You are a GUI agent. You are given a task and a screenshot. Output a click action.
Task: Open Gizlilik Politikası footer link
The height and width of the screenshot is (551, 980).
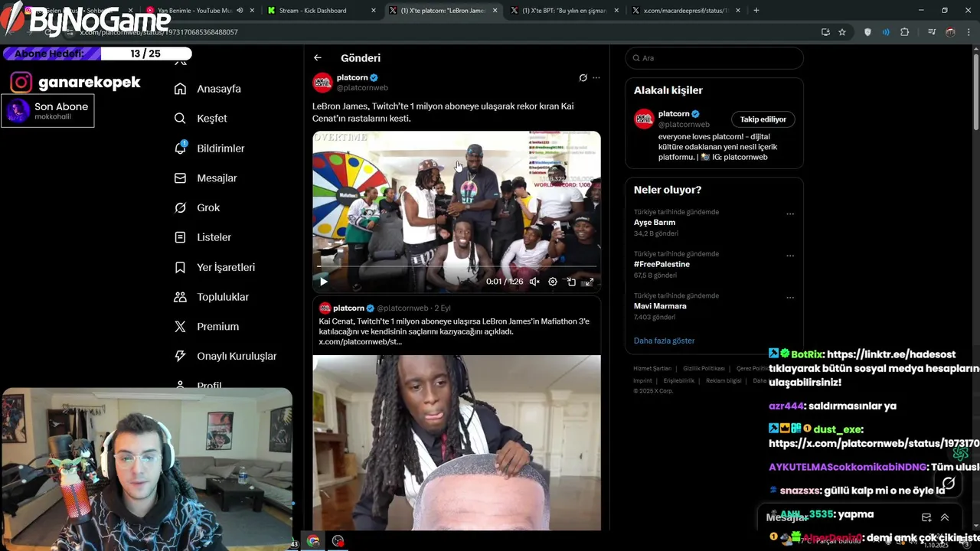(704, 369)
